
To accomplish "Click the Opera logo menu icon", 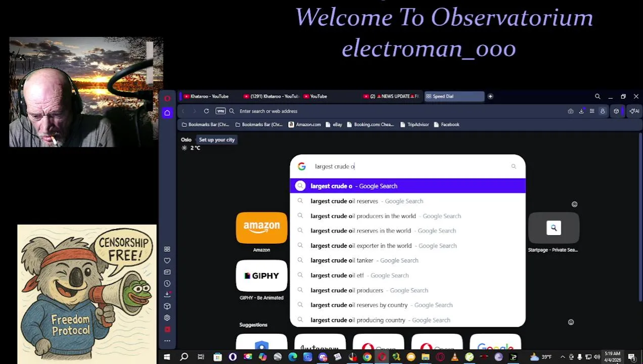I will coord(167,98).
